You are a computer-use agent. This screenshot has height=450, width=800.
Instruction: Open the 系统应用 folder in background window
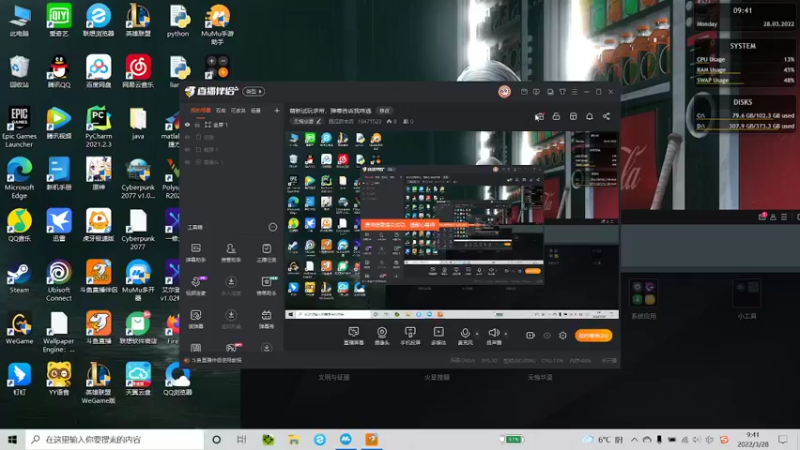click(x=643, y=299)
